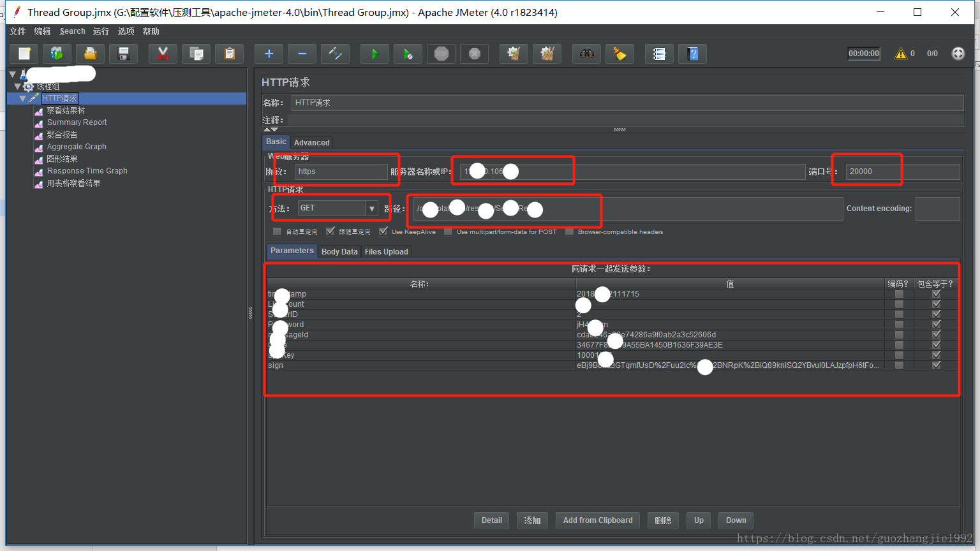Screen dimensions: 980x551
Task: Toggle 包含等于 checkbox in the first parameter row
Action: tap(936, 294)
